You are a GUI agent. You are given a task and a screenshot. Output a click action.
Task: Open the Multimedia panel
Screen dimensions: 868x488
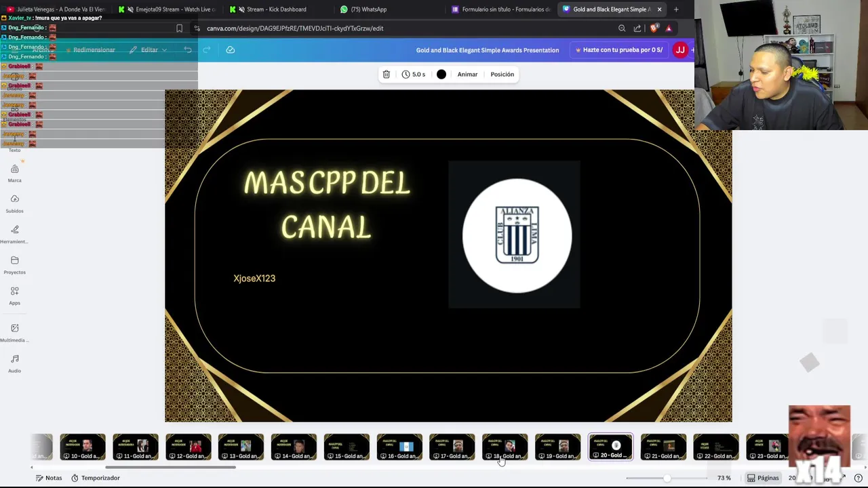(x=15, y=333)
